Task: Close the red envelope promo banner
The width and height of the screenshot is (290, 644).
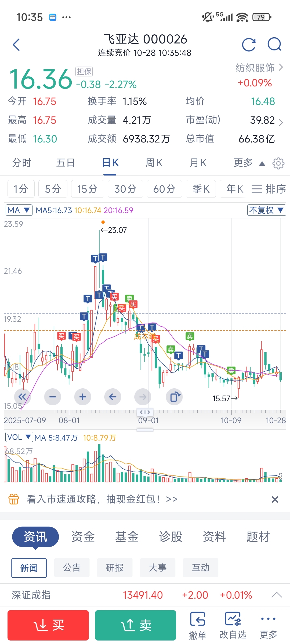Action: click(x=275, y=499)
